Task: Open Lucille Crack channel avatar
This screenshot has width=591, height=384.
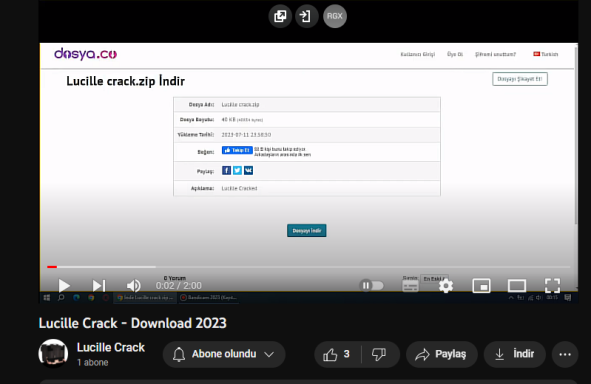Action: click(53, 353)
